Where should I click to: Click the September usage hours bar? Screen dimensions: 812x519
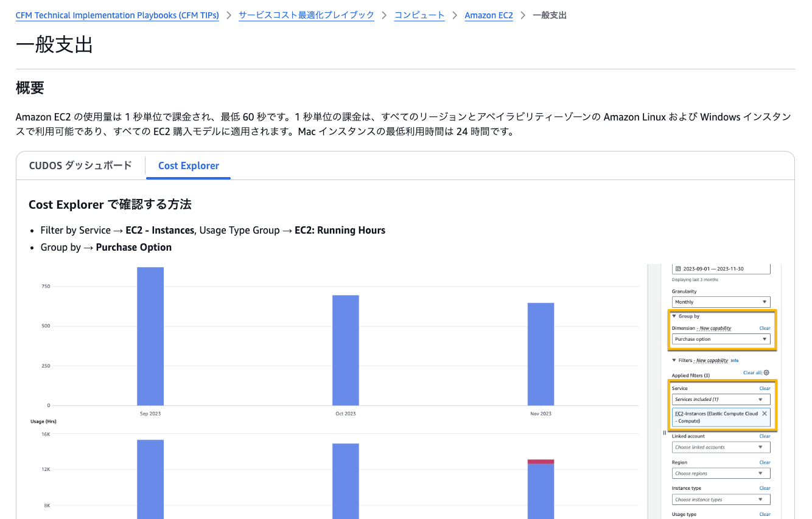point(150,479)
